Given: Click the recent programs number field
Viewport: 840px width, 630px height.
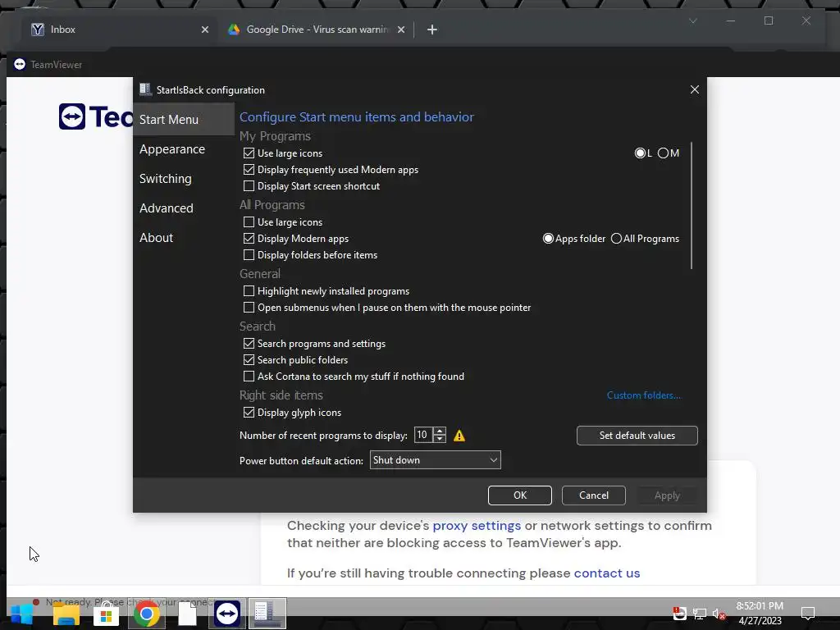Looking at the screenshot, I should [x=423, y=435].
